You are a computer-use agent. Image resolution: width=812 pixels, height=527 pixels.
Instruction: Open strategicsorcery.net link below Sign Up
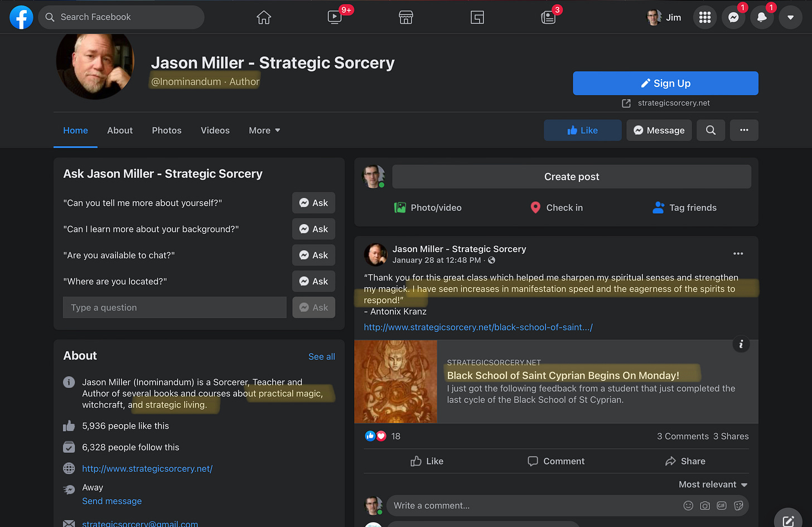pos(674,103)
